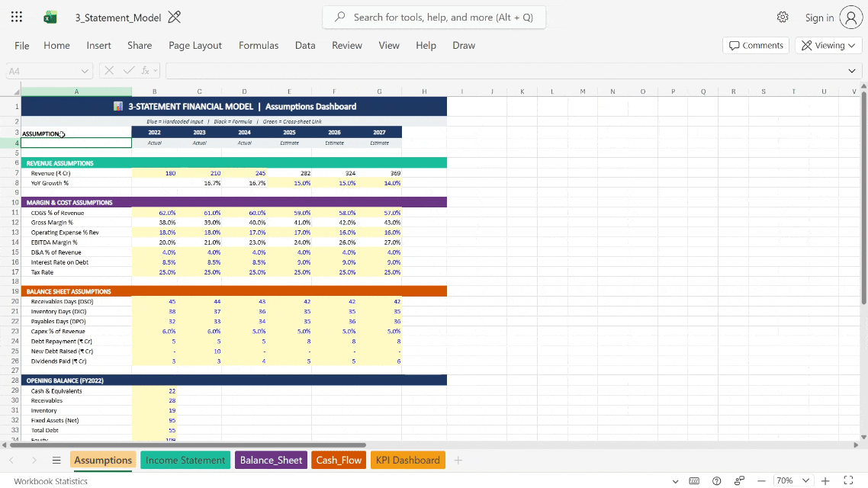Add a new sheet with plus icon

(458, 461)
